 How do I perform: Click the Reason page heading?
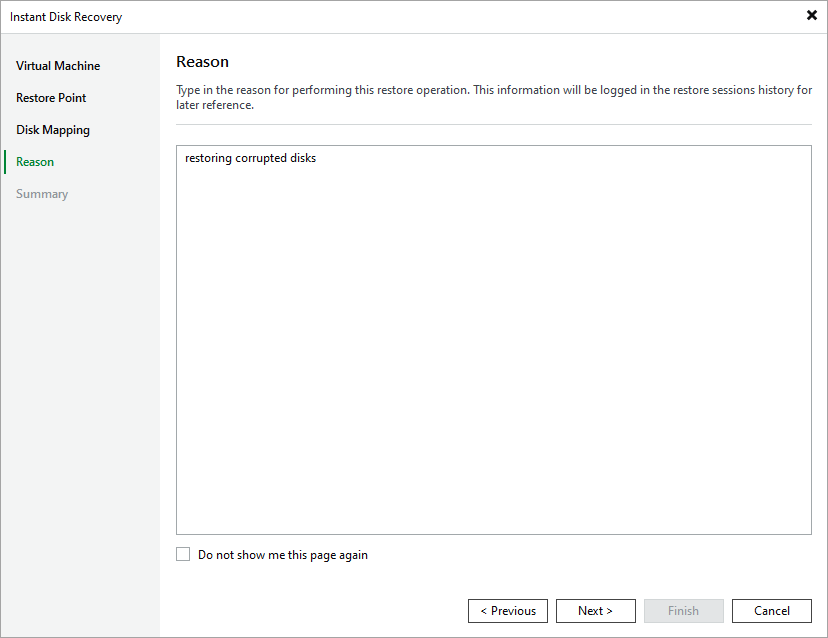[x=202, y=62]
